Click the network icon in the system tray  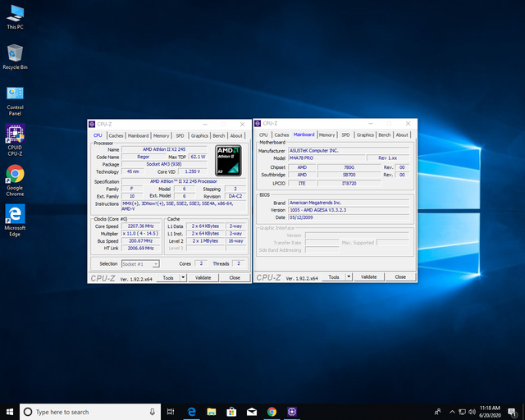463,412
